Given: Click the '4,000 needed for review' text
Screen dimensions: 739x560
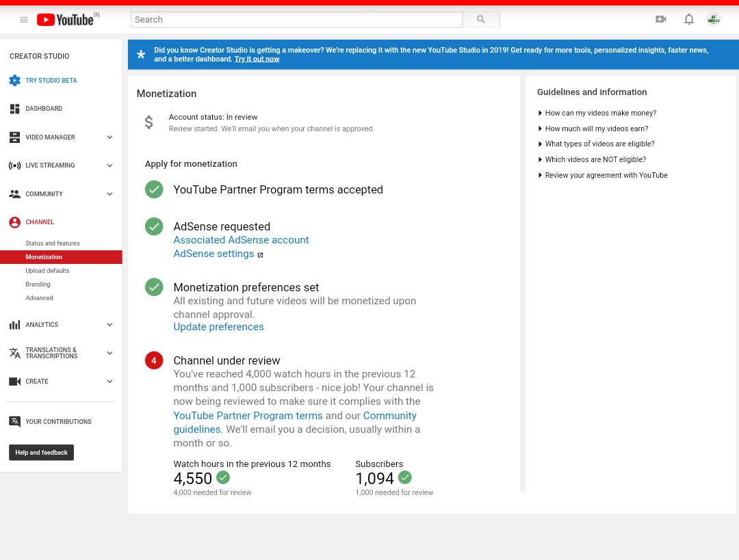Looking at the screenshot, I should point(212,492).
